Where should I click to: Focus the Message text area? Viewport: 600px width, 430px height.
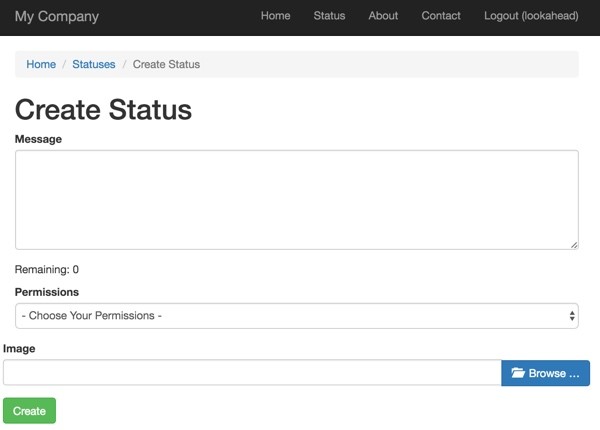[x=297, y=200]
